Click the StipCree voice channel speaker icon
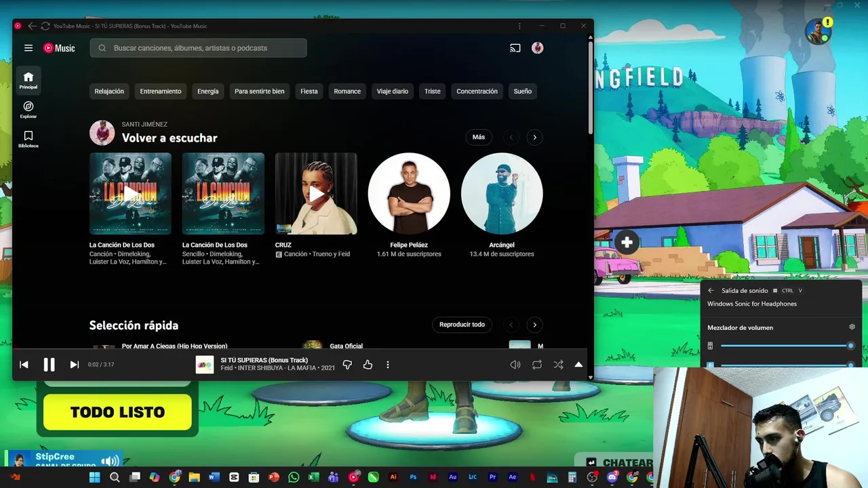The height and width of the screenshot is (488, 868). click(110, 461)
